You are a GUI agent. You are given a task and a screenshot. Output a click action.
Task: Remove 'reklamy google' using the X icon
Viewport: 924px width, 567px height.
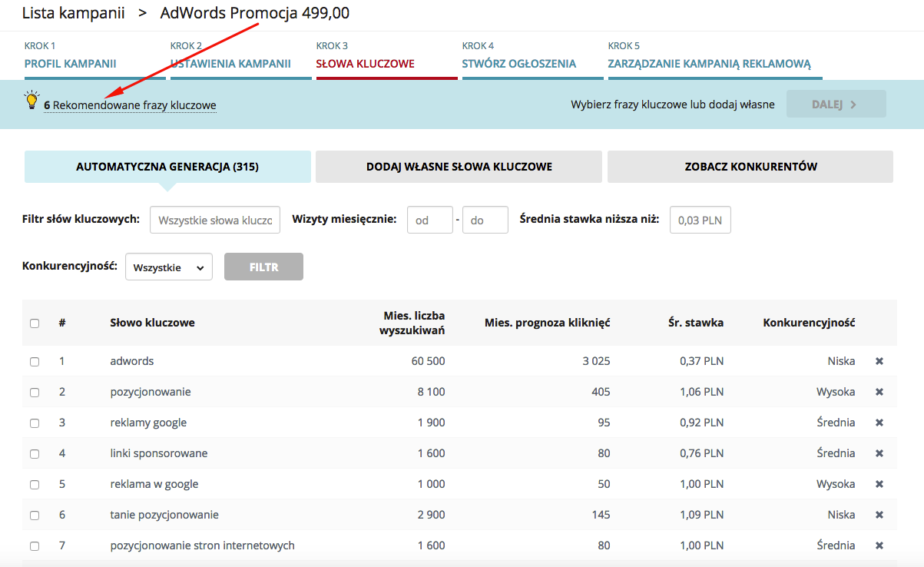879,423
